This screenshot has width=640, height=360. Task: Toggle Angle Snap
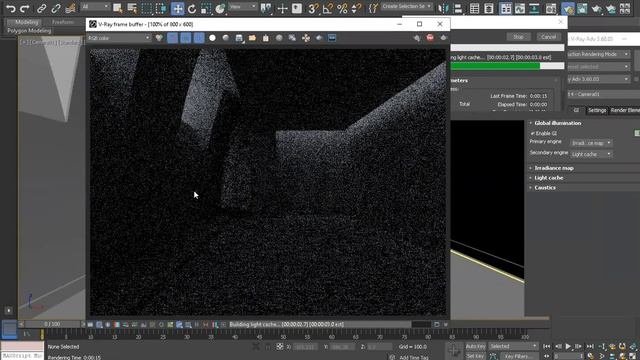[x=327, y=8]
